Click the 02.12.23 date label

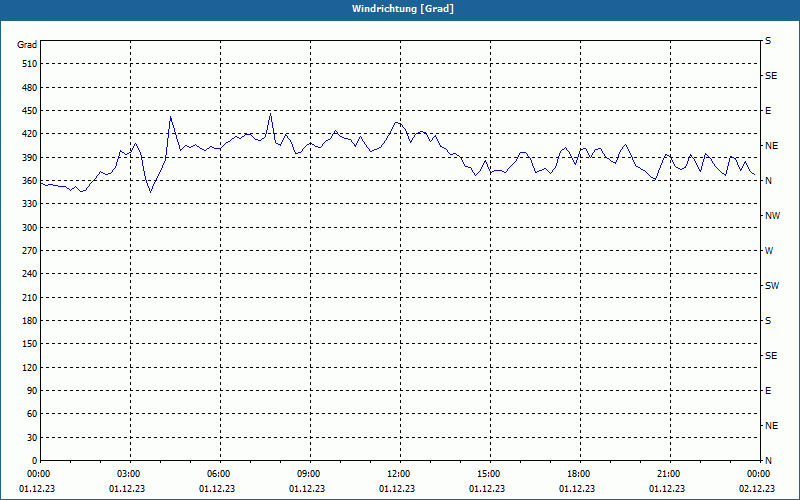(x=757, y=489)
